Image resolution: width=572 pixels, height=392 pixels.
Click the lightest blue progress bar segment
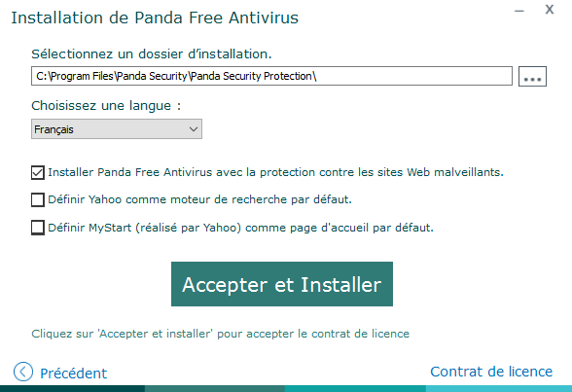[x=499, y=389]
